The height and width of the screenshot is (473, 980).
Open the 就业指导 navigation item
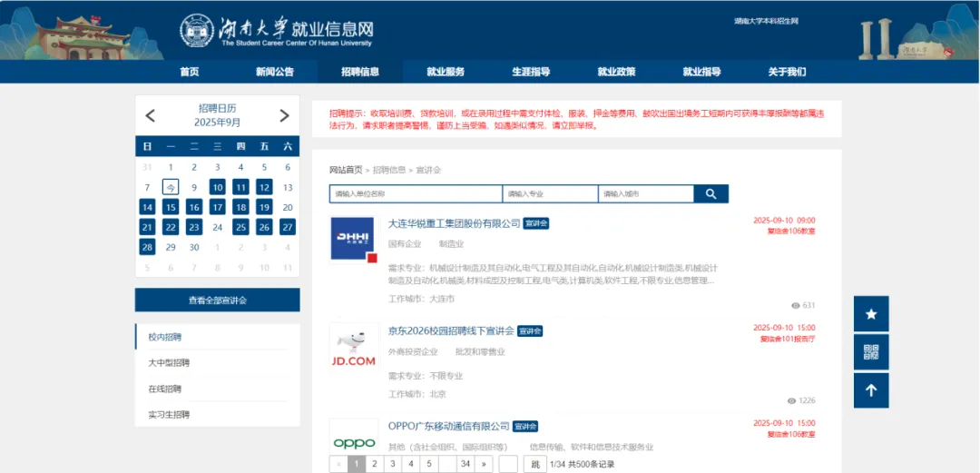click(701, 72)
